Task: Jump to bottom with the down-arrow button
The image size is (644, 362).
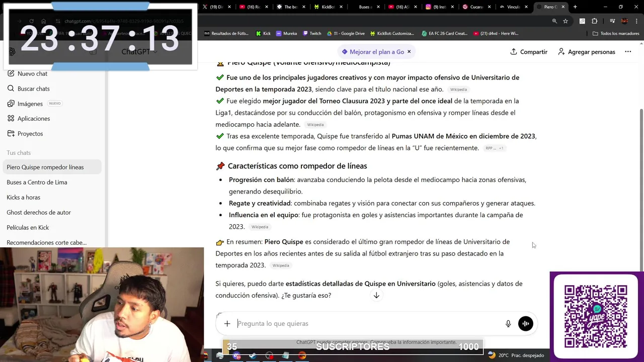Action: [376, 296]
